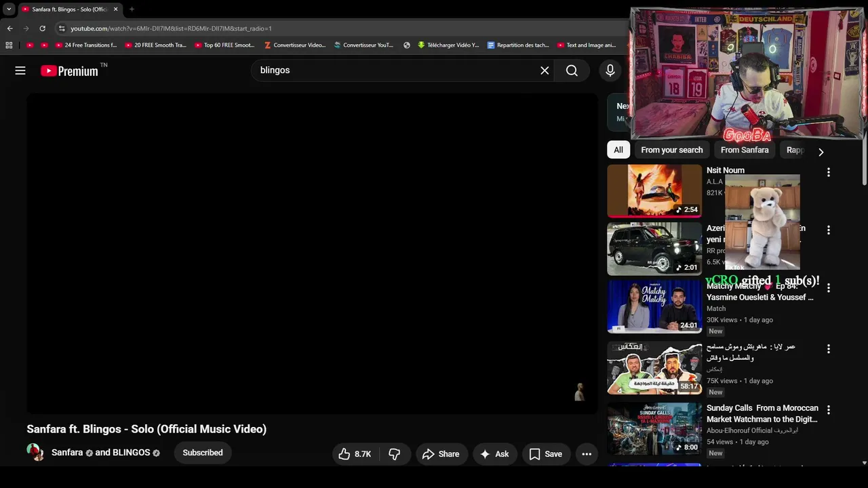Close the Sanfara ft. Blingos browser tab
The height and width of the screenshot is (488, 868).
click(115, 9)
